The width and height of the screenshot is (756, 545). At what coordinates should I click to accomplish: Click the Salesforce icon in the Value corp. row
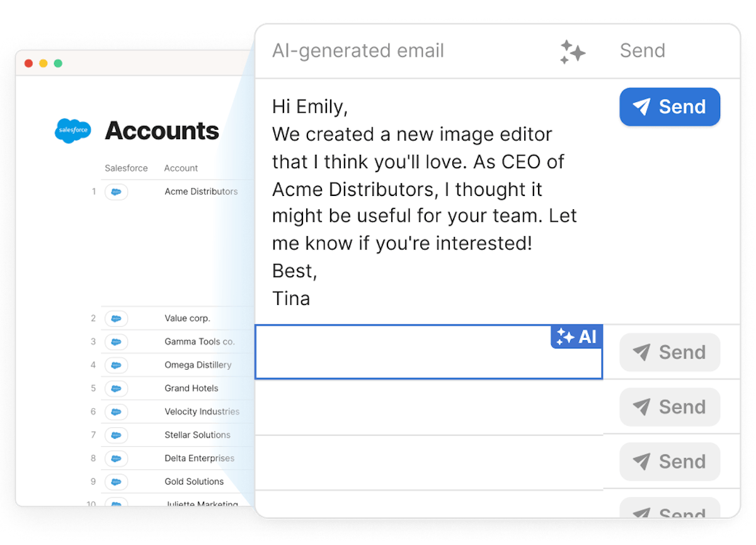[x=116, y=318]
